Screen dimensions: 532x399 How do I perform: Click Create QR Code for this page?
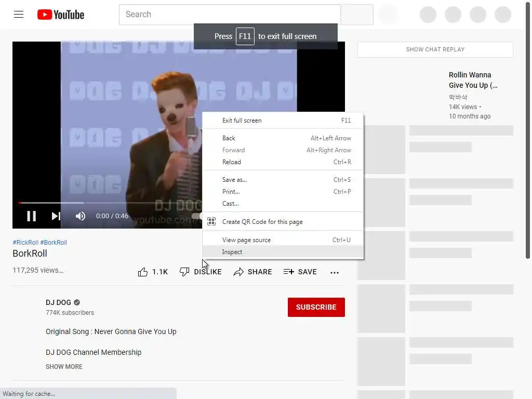point(283,221)
